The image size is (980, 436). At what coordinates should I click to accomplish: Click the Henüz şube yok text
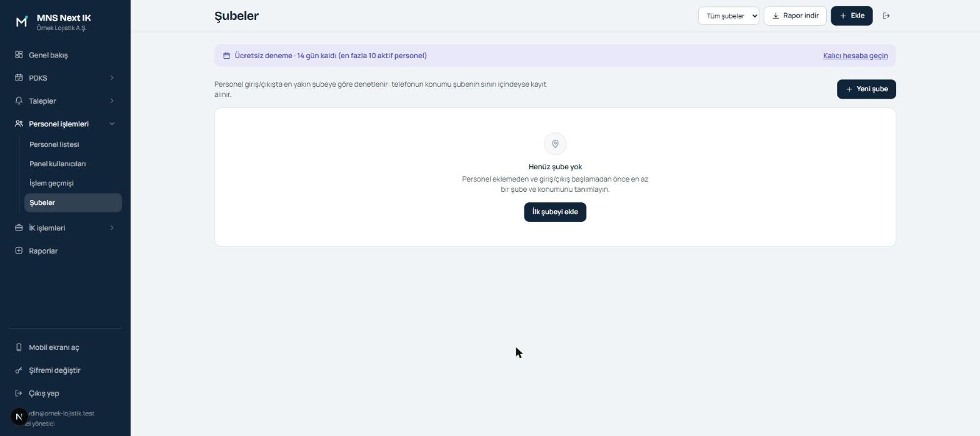[555, 167]
